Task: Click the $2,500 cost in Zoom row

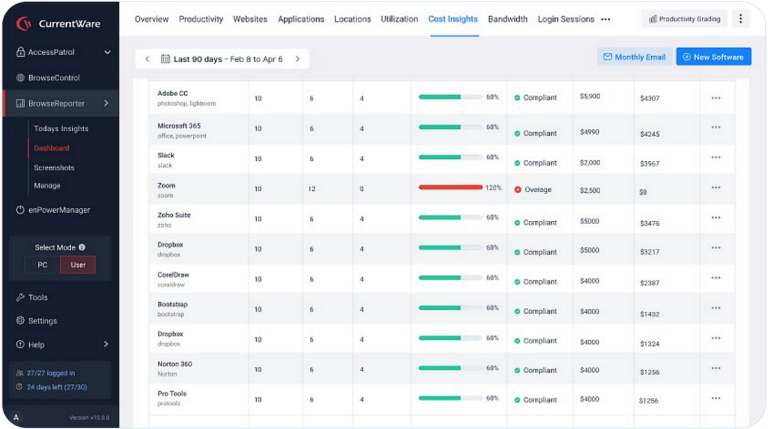Action: [590, 190]
